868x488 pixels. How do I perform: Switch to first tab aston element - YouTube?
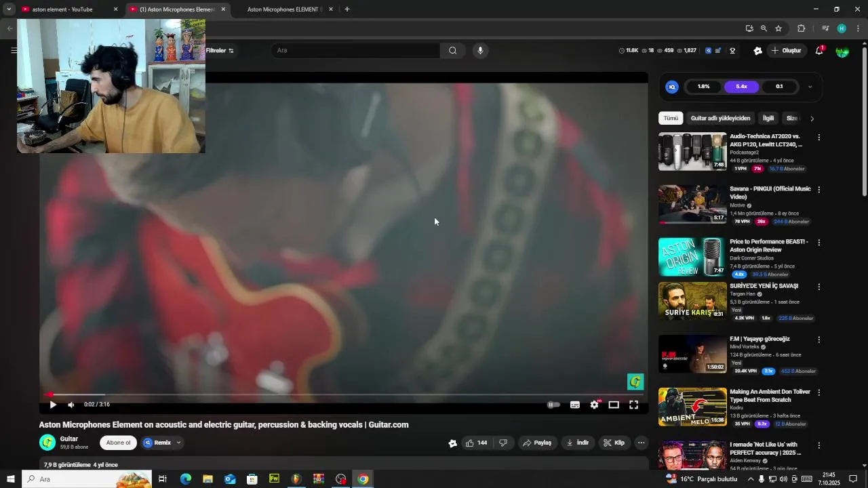(x=68, y=9)
